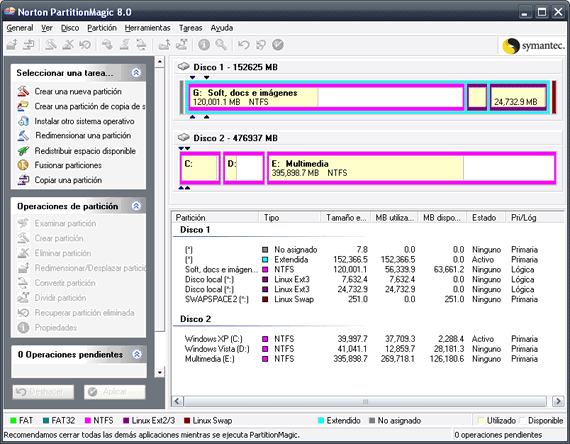This screenshot has width=570, height=444.
Task: Click the Copiar una partición link
Action: click(x=68, y=180)
